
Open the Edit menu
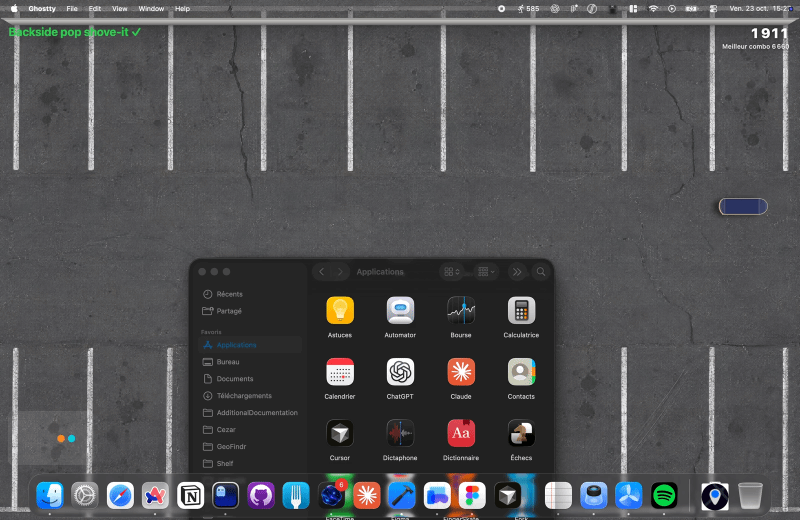coord(95,8)
